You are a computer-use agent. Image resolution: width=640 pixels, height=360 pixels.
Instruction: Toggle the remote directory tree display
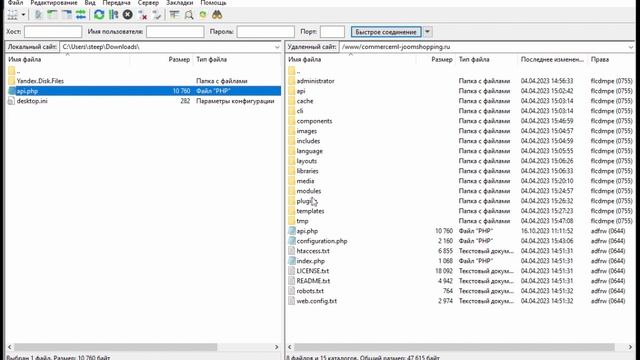(x=67, y=15)
